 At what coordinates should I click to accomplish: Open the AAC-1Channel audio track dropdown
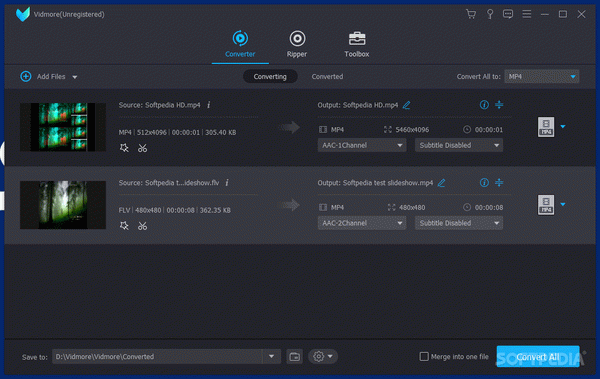click(x=362, y=145)
